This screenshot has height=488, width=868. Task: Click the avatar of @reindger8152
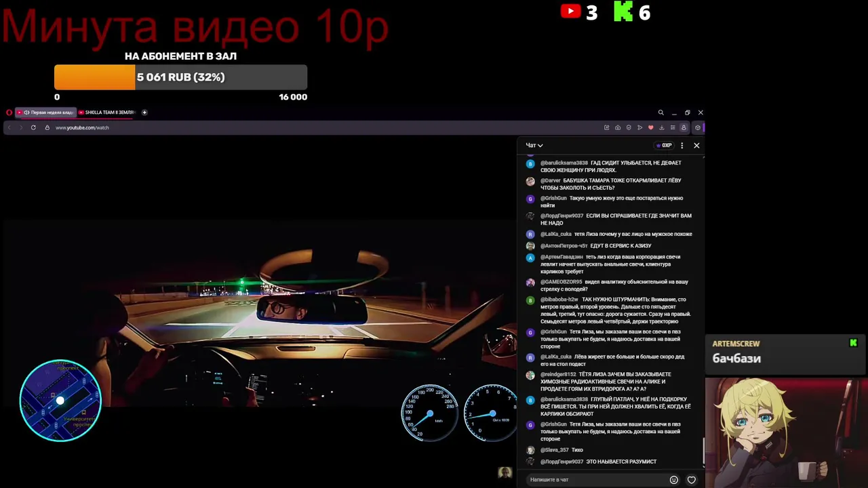(530, 375)
